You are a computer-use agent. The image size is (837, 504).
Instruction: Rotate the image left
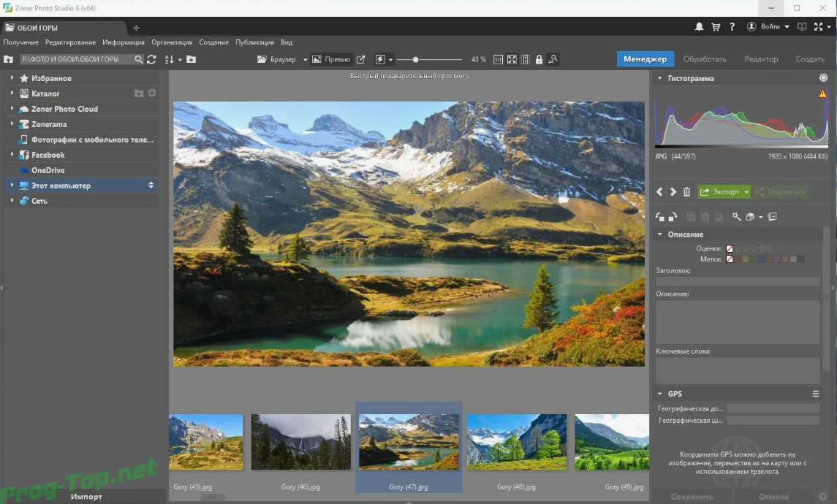[x=660, y=217]
